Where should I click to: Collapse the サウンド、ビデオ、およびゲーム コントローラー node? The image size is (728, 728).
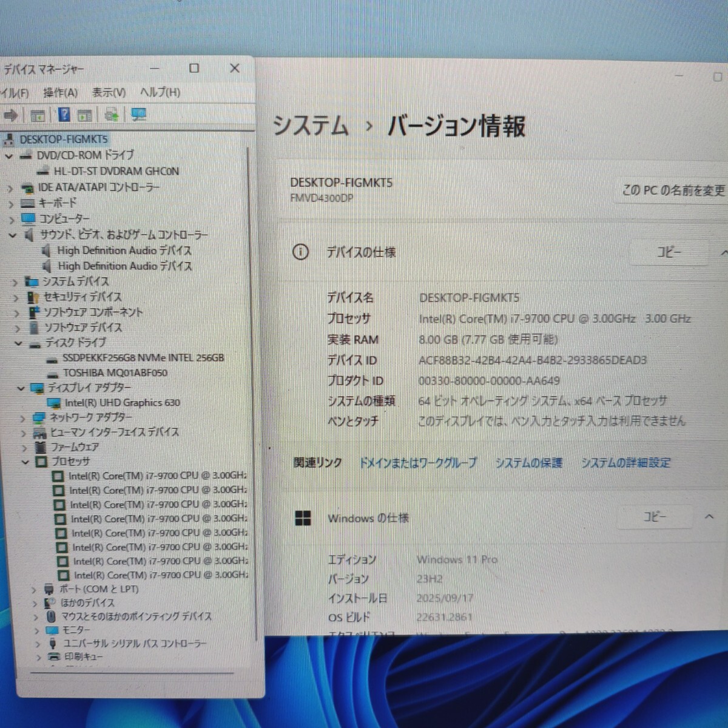pos(13,235)
